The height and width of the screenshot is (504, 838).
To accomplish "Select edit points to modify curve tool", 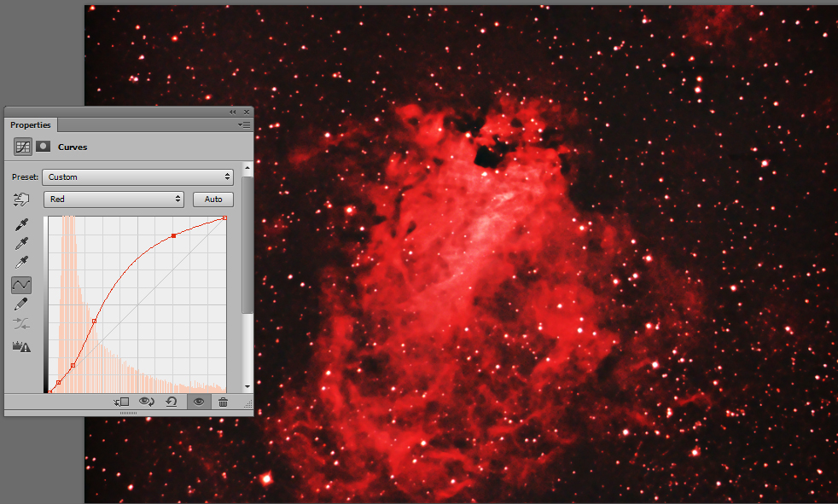I will tap(21, 285).
